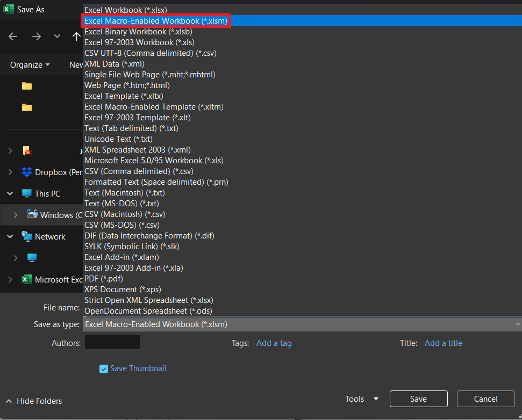The image size is (522, 420).
Task: Open the Tools dropdown
Action: tap(362, 399)
